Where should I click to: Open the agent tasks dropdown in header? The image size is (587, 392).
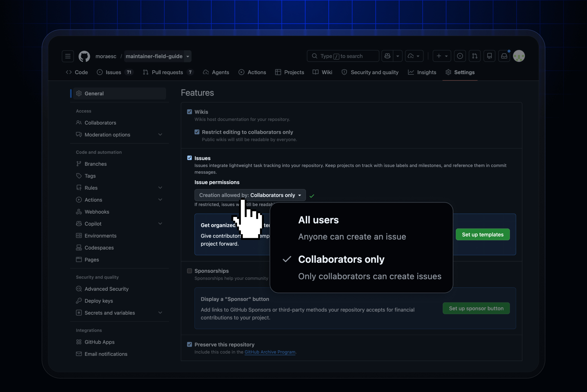[x=414, y=56]
